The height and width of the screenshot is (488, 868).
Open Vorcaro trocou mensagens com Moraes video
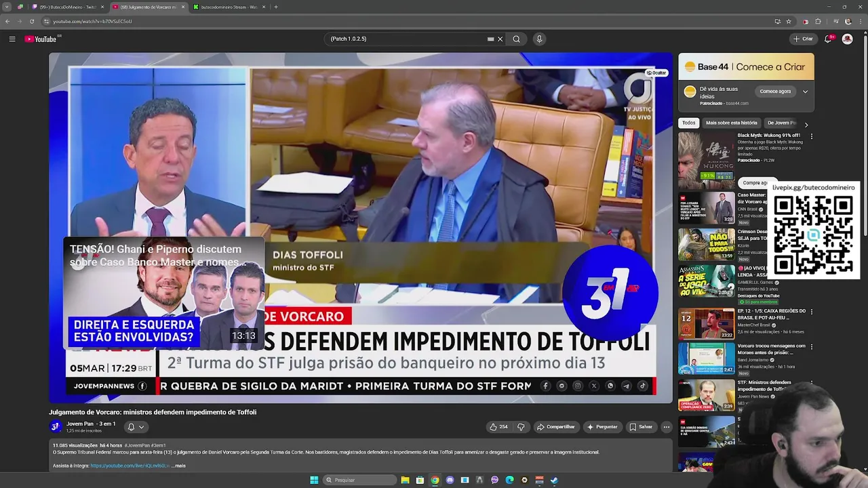pos(706,359)
